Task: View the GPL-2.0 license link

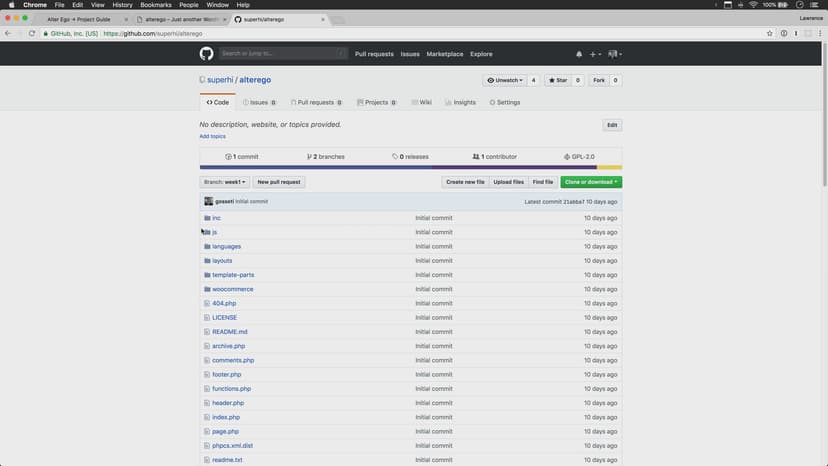Action: click(x=580, y=157)
